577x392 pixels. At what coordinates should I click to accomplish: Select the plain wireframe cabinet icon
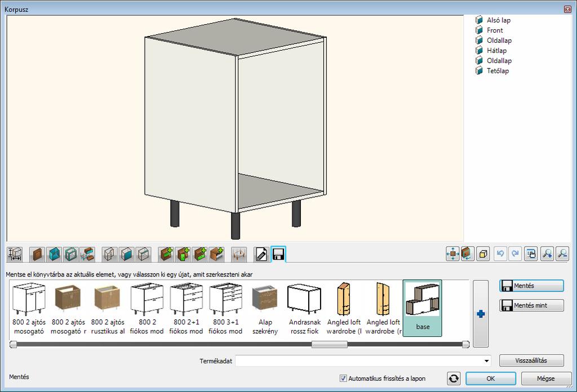[x=110, y=254]
